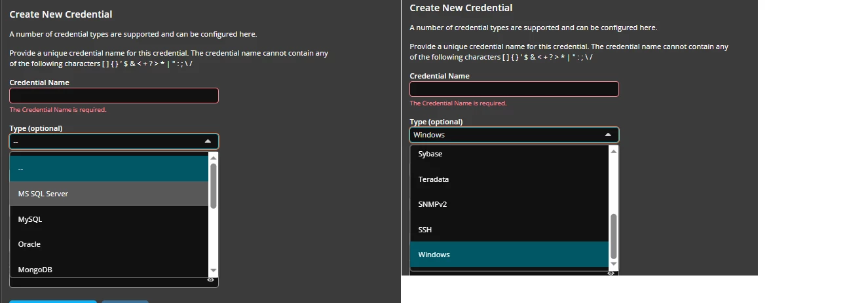Pick Sybase in the right type list
Image resolution: width=868 pixels, height=303 pixels.
pyautogui.click(x=509, y=154)
